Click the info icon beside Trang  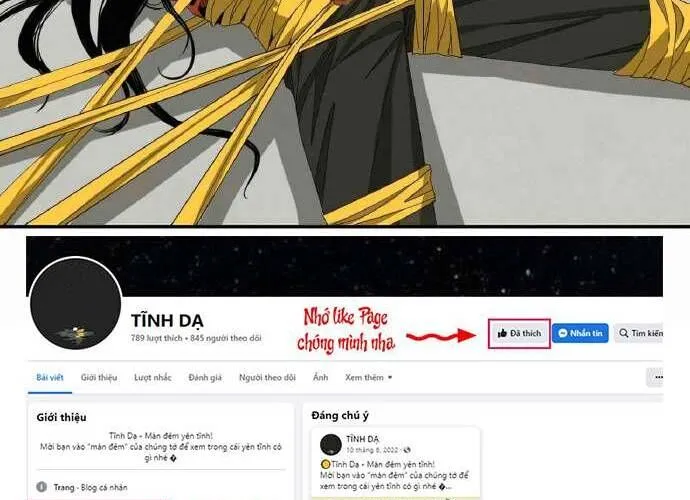point(42,487)
